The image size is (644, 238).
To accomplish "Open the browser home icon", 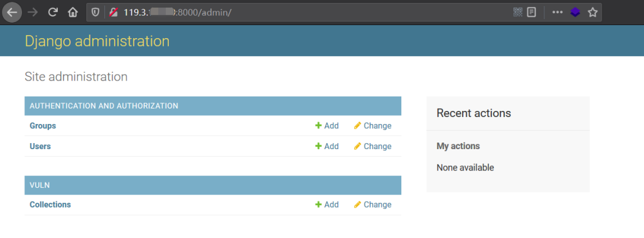I will point(73,13).
